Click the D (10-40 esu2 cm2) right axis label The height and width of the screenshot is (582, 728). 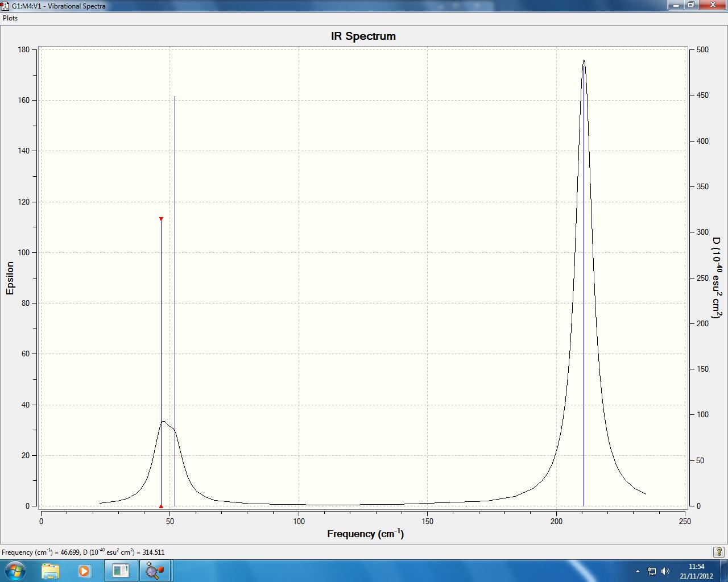click(x=715, y=277)
